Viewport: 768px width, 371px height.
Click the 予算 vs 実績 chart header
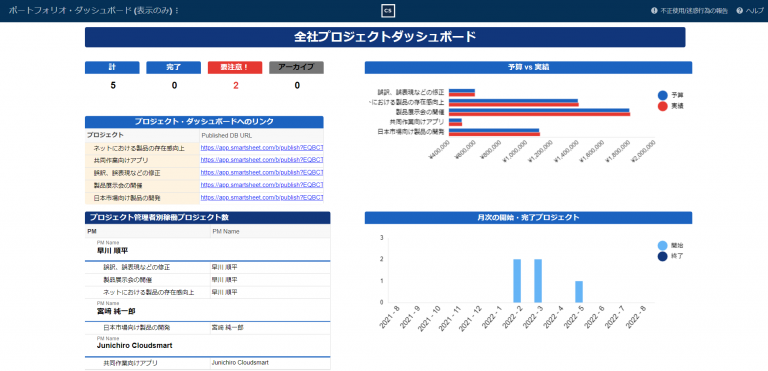(528, 68)
